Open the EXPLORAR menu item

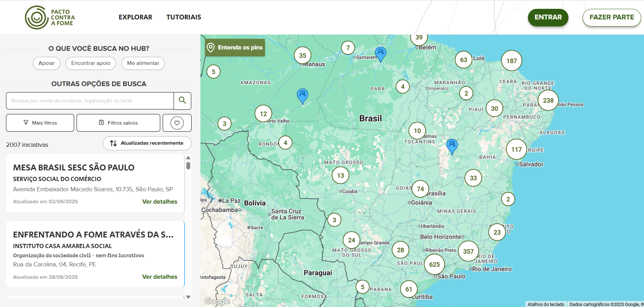[x=135, y=17]
